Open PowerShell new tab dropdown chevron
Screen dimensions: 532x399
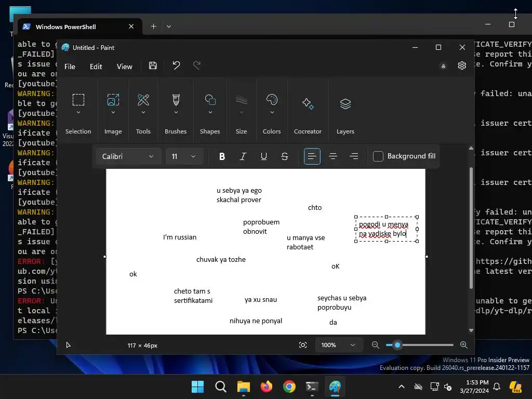(x=169, y=26)
